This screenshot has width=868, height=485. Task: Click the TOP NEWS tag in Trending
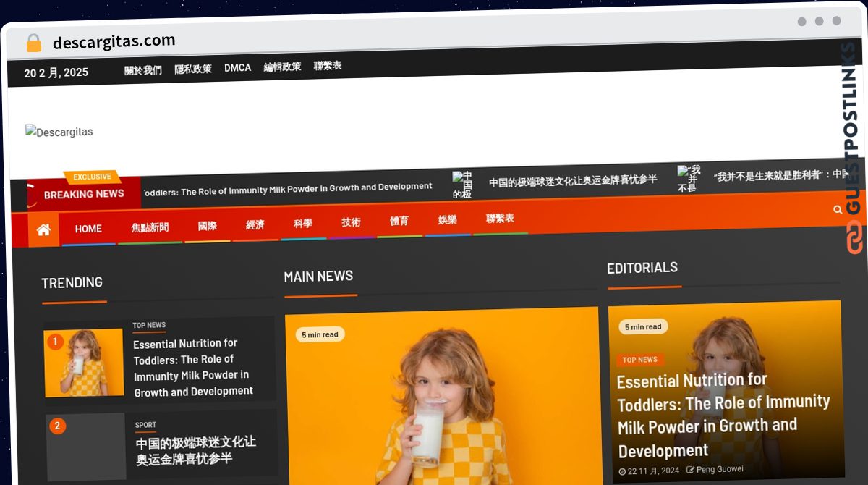(x=149, y=326)
